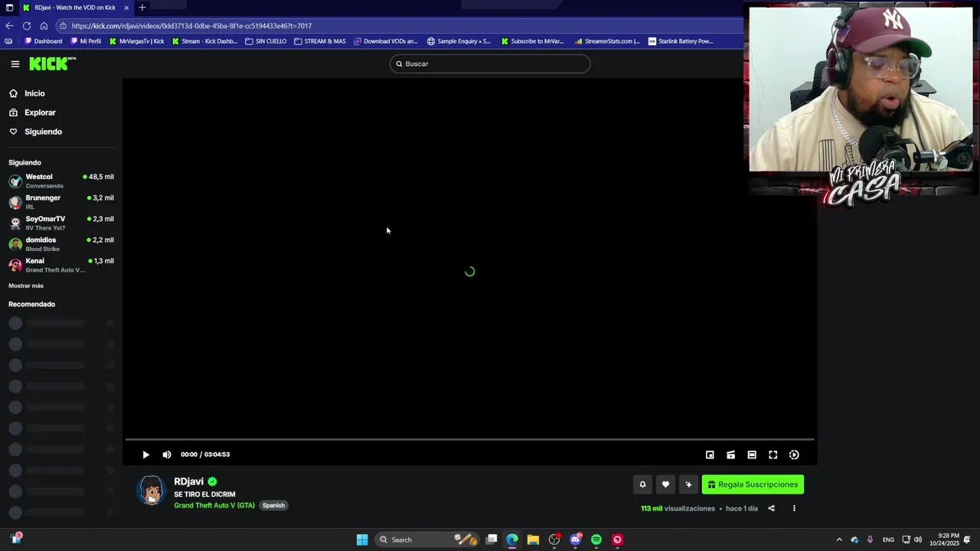
Task: Open SIN CUELLO bookmark folder
Action: (x=266, y=41)
